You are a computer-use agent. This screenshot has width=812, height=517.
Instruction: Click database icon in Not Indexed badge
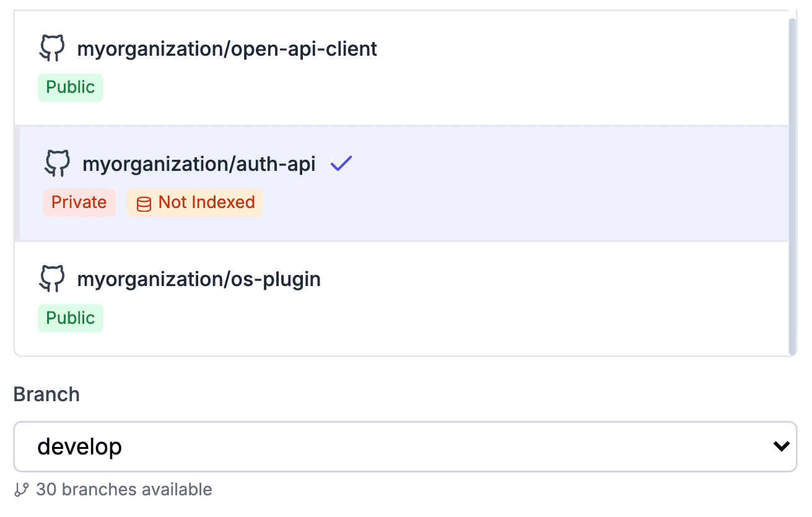pos(144,204)
